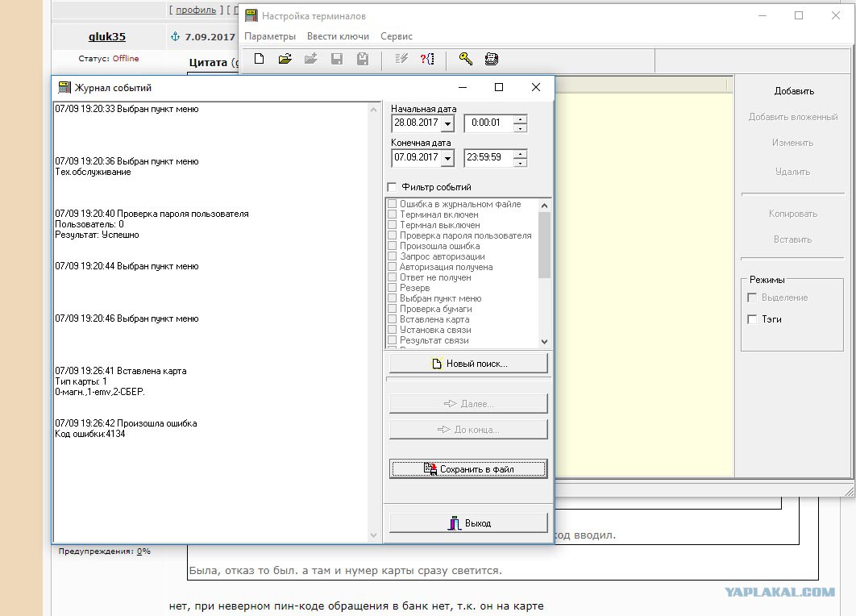Viewport: 856px width, 616px height.
Task: Click the Изменить button
Action: point(792,143)
